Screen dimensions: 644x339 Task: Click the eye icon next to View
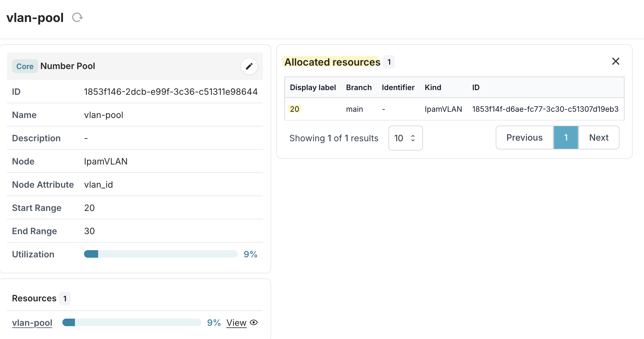254,322
